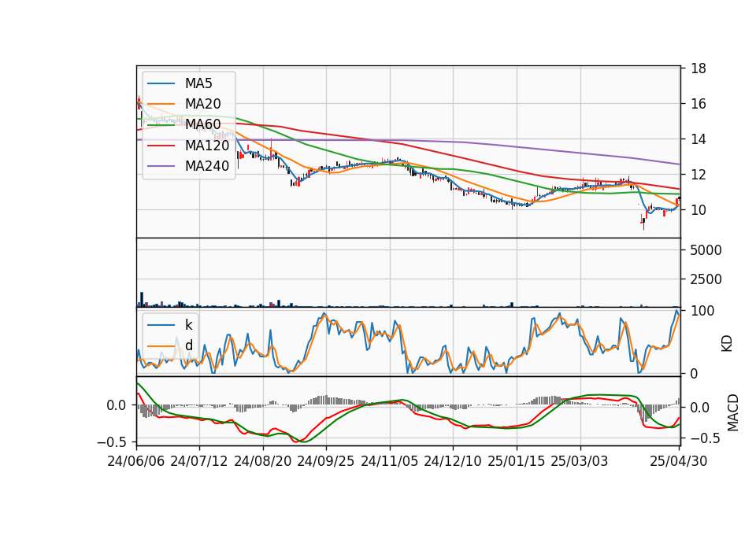The image size is (756, 543).
Task: Click the 24/12/10 date axis label
Action: 453,461
